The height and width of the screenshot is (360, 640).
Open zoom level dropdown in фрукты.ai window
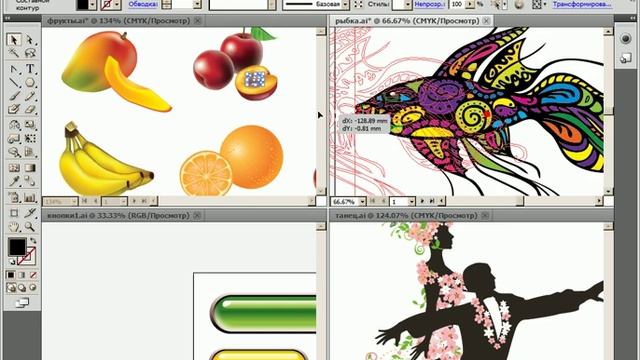[x=74, y=201]
